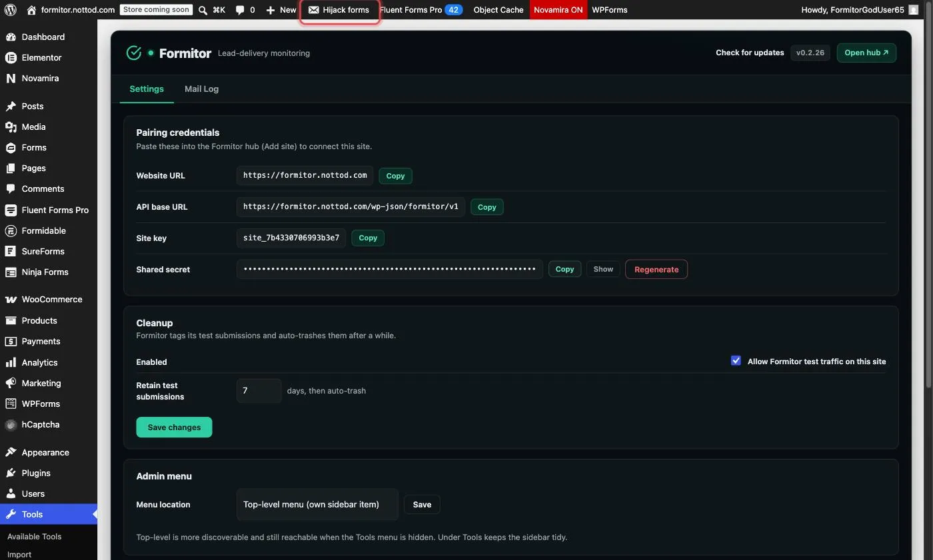Click Check for updates link
The height and width of the screenshot is (560, 933).
pos(750,53)
